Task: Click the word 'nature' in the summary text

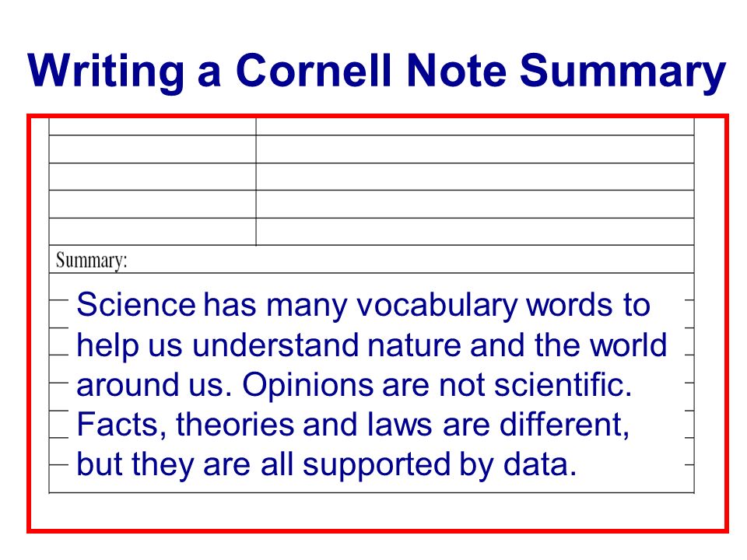Action: click(414, 346)
